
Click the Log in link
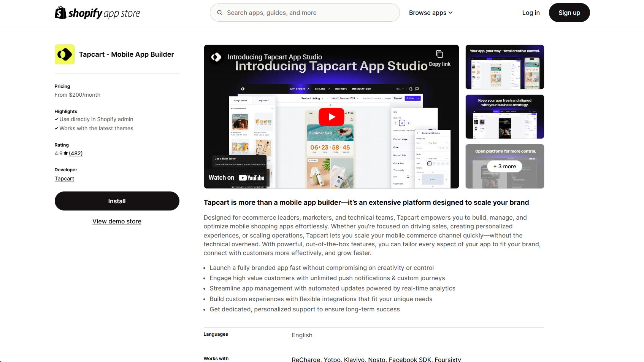(531, 13)
